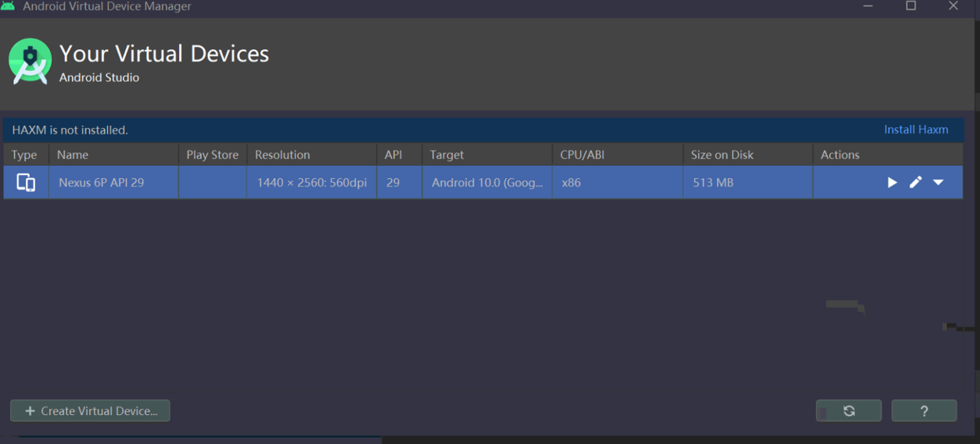Click Create Virtual Device button
Viewport: 980px width, 444px height.
(x=90, y=410)
